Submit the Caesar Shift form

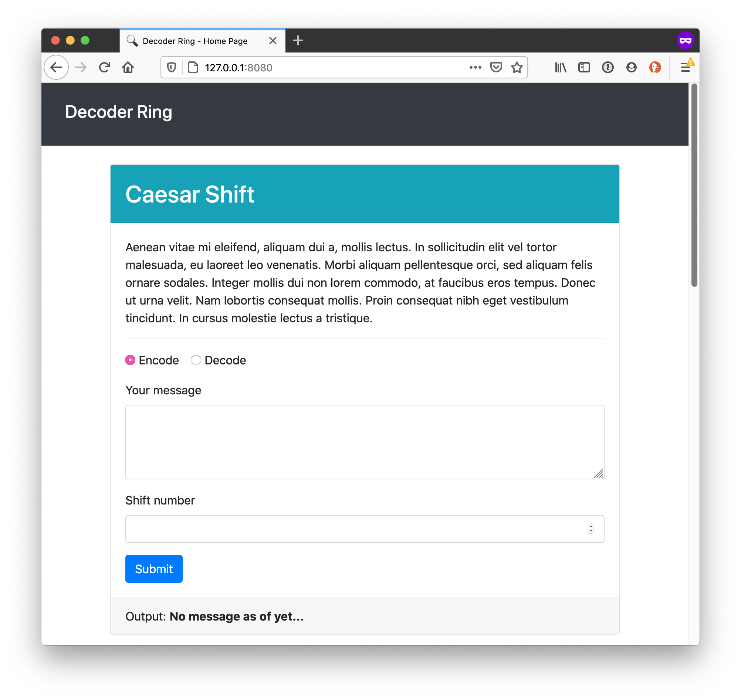(154, 569)
